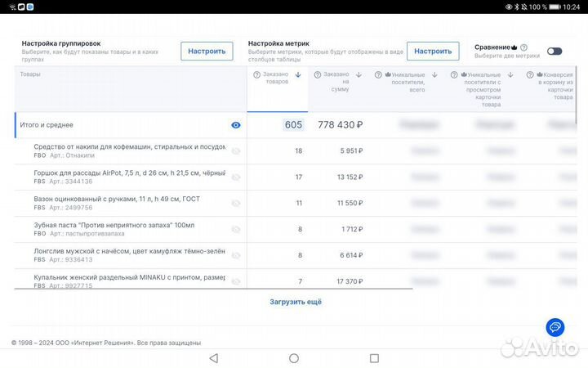This screenshot has height=368, width=588.
Task: Tap the Android recent apps square
Action: point(374,358)
